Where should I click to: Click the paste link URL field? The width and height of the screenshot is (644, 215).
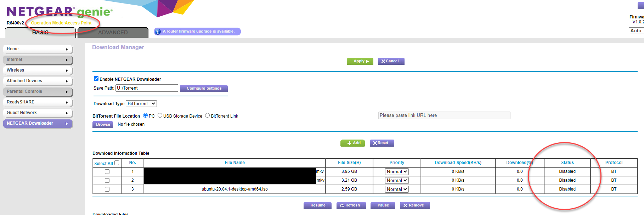(x=444, y=115)
